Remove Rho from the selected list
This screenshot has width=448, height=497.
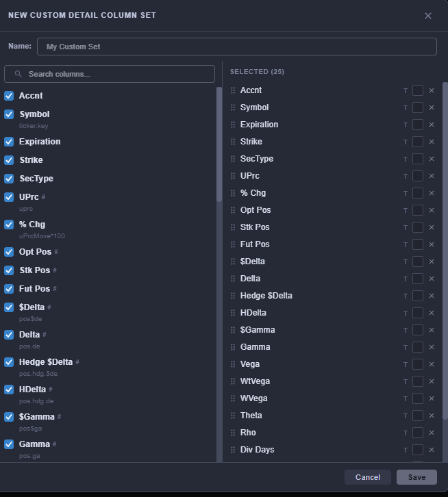pos(432,433)
